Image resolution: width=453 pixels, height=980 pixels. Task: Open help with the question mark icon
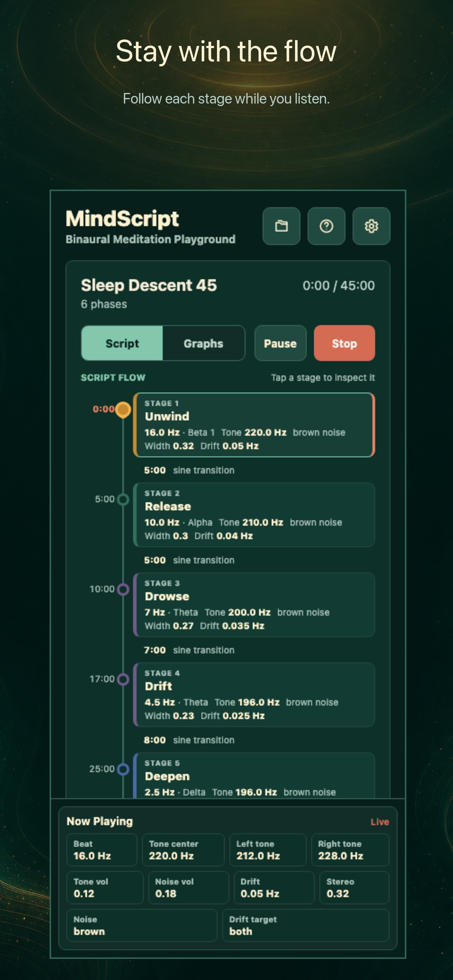tap(326, 226)
